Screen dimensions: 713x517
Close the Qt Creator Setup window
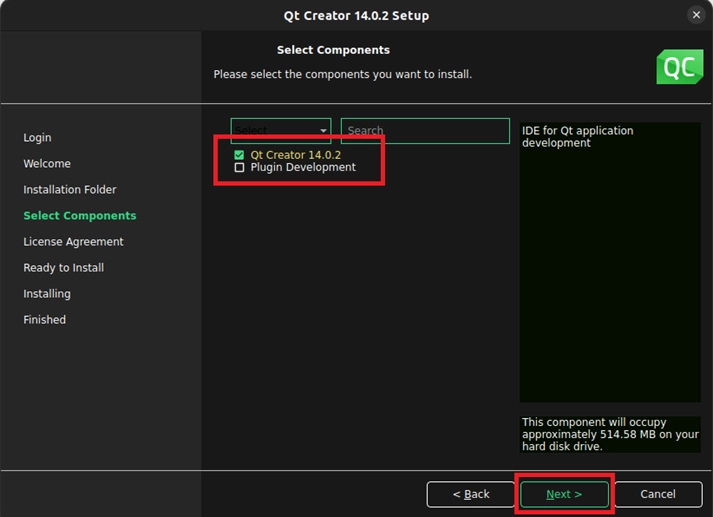tap(696, 15)
